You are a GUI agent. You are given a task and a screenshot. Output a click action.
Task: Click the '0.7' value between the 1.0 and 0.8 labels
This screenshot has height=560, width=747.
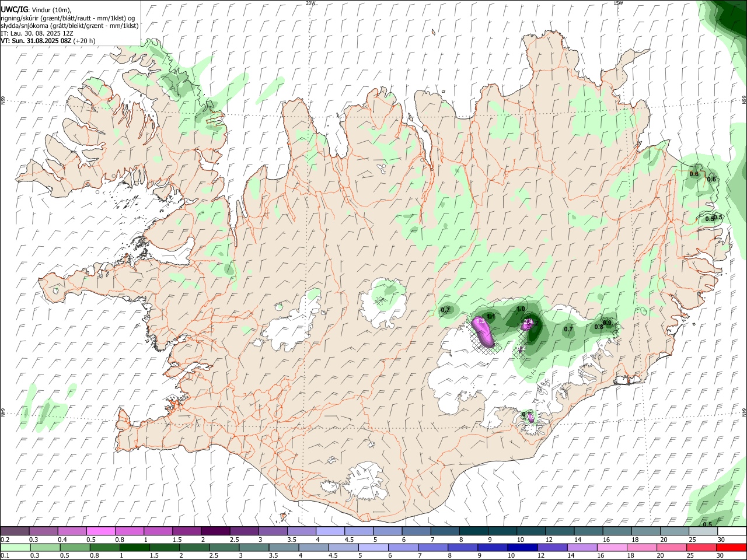click(568, 330)
